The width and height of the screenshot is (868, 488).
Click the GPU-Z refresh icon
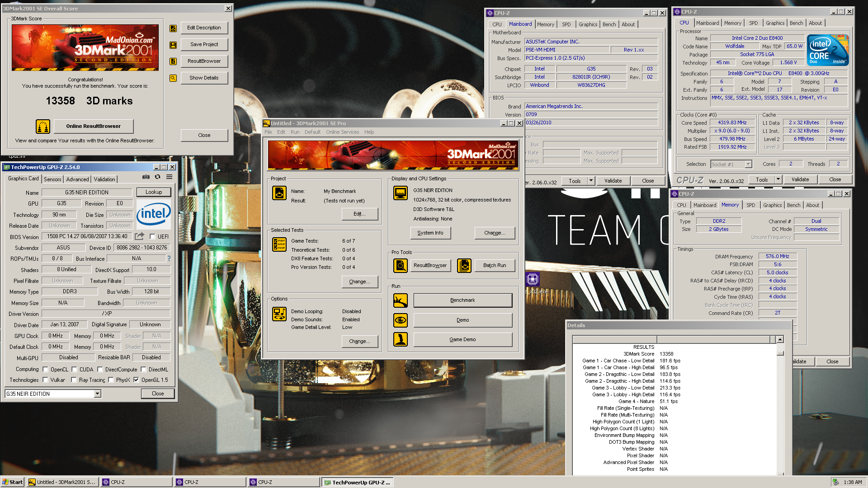pos(157,177)
